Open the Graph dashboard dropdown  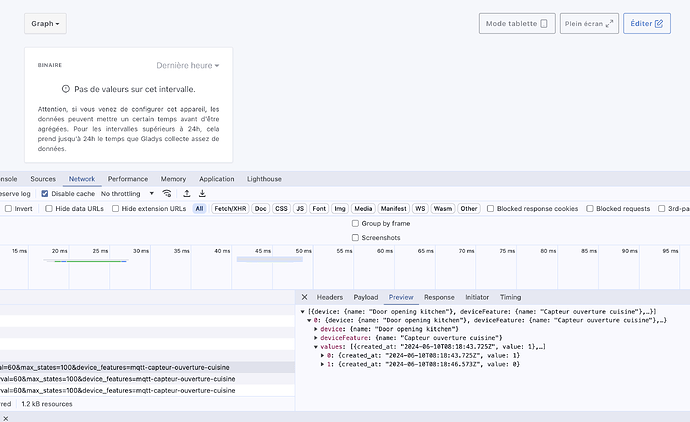[45, 24]
